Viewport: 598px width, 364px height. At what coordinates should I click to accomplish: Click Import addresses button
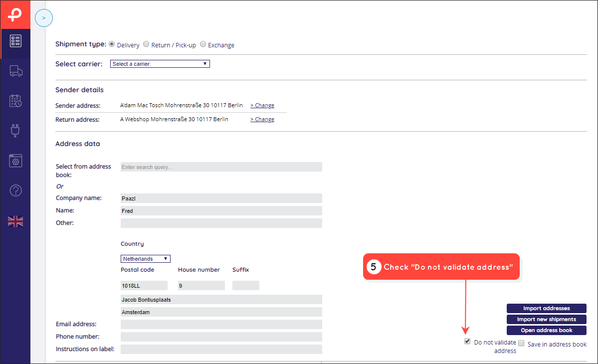(547, 308)
